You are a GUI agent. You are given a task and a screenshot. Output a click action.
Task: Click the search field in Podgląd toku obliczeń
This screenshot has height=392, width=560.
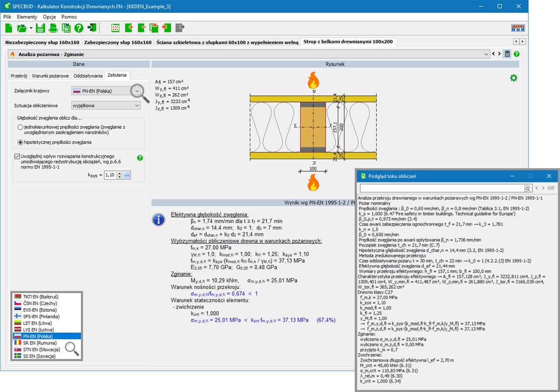441,188
